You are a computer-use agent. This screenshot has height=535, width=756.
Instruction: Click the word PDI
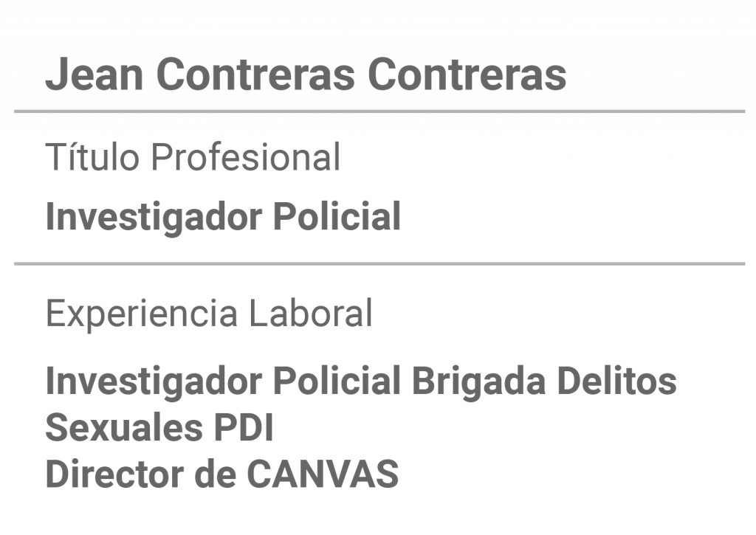(244, 427)
